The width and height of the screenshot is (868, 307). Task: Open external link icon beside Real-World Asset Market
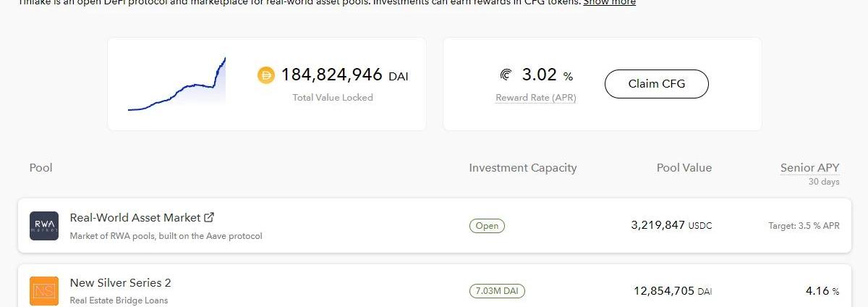point(209,217)
